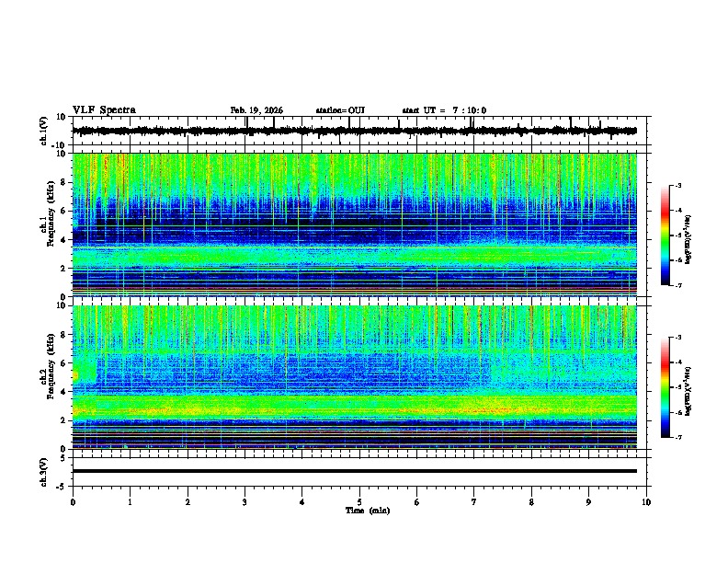Click time axis tick label "5"

[359, 502]
